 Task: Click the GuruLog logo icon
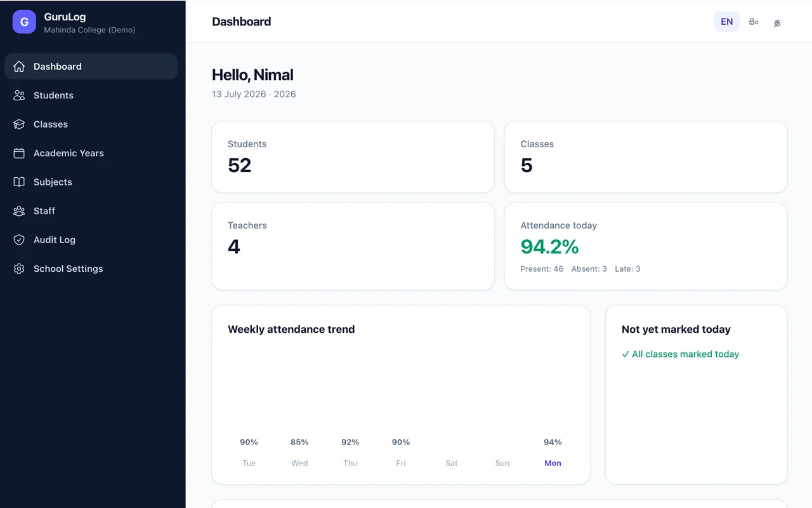pyautogui.click(x=24, y=22)
